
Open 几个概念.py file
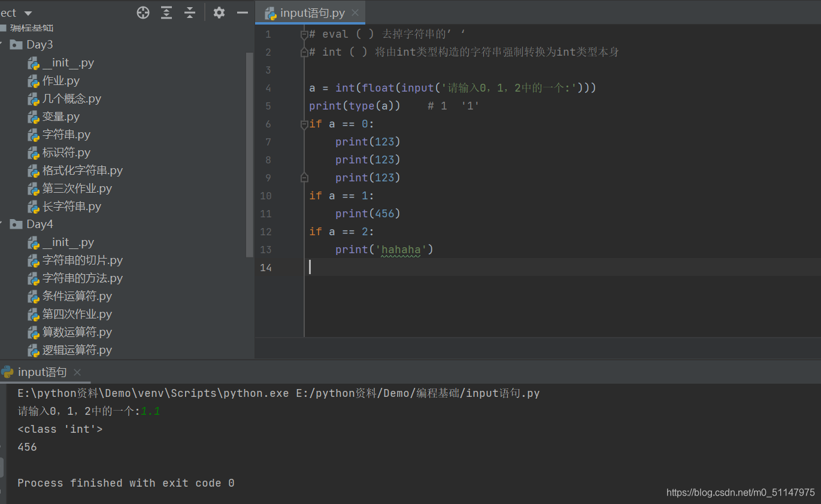(x=72, y=98)
